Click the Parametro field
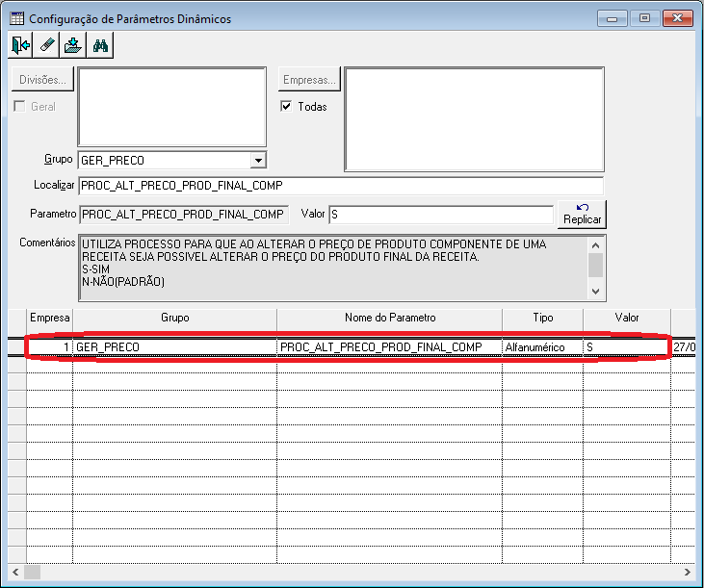 pos(184,215)
